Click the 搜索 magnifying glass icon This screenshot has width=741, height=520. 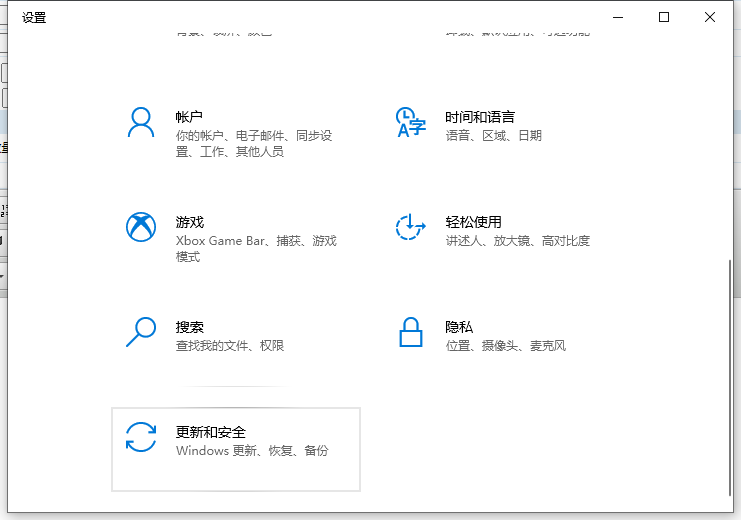point(141,331)
